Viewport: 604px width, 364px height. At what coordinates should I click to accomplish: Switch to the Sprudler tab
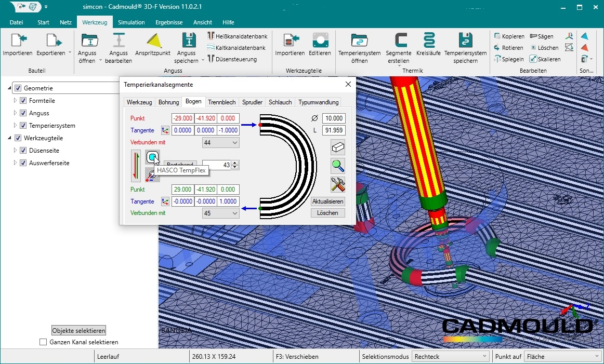(x=252, y=102)
